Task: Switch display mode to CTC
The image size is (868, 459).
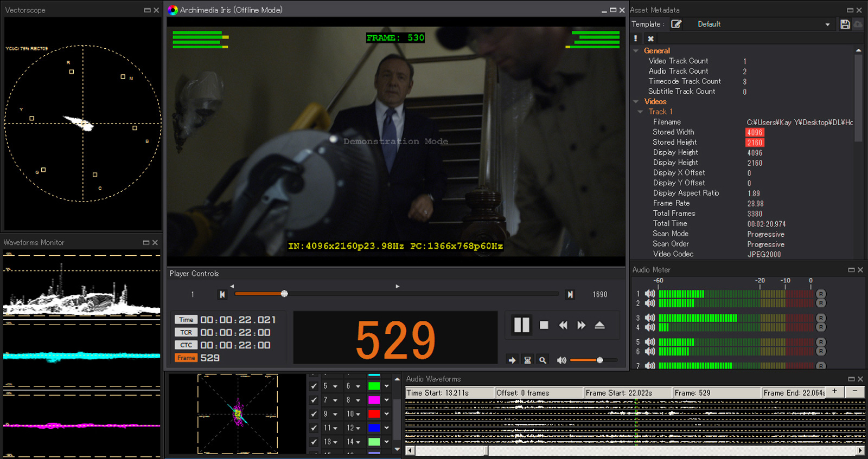Action: click(x=186, y=345)
